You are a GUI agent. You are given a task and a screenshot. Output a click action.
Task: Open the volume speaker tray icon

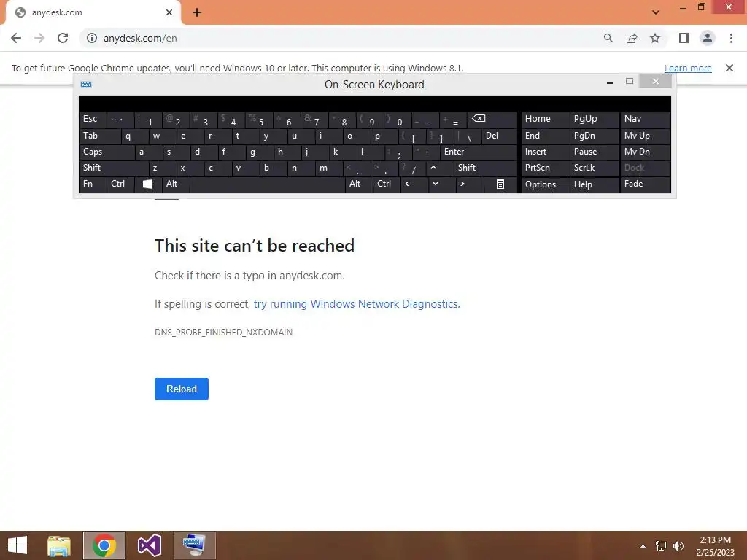coord(678,546)
